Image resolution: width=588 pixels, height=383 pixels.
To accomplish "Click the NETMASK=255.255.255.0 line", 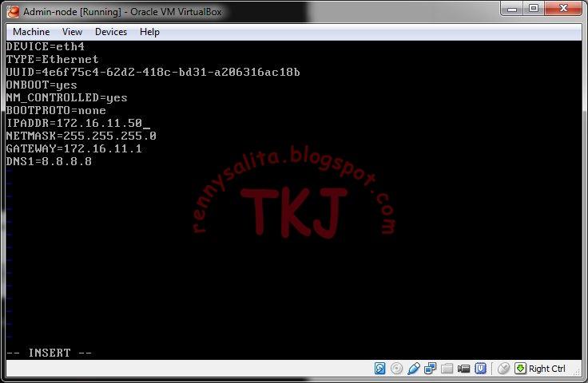I will click(81, 136).
